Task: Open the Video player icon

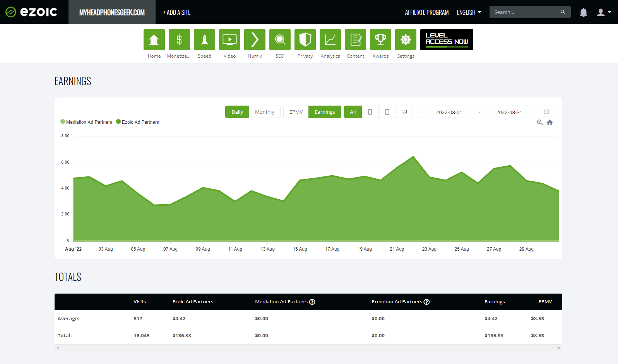Action: tap(229, 39)
